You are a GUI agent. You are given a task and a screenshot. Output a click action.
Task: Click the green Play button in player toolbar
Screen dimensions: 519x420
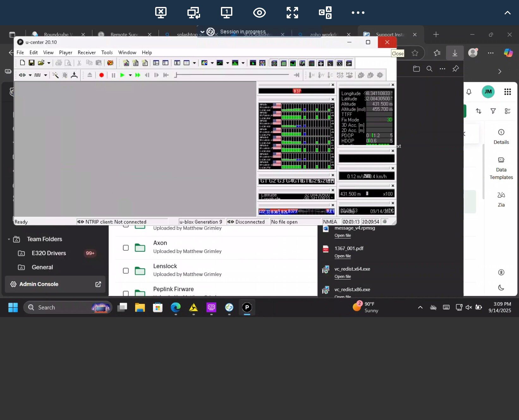(x=122, y=75)
